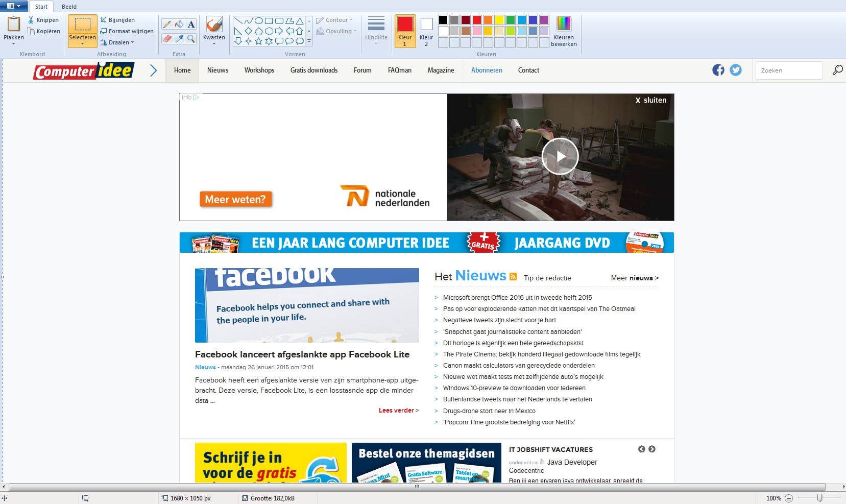Click the zoom slider handle
The width and height of the screenshot is (846, 504).
pos(819,498)
